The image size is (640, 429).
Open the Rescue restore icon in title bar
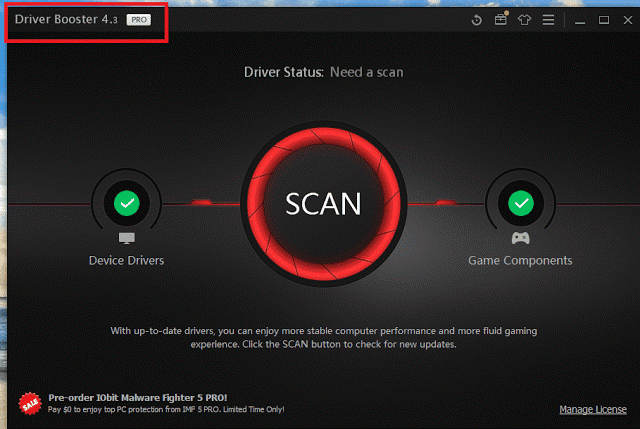[476, 20]
